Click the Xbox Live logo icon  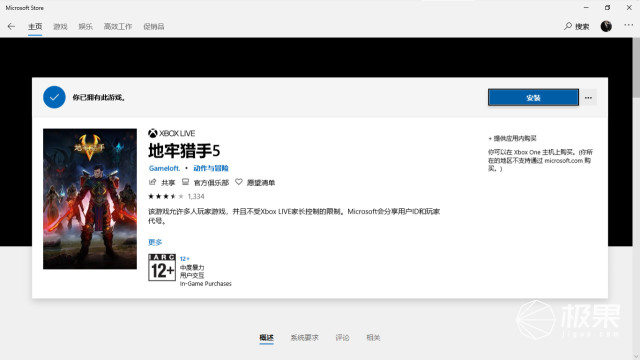pos(153,133)
